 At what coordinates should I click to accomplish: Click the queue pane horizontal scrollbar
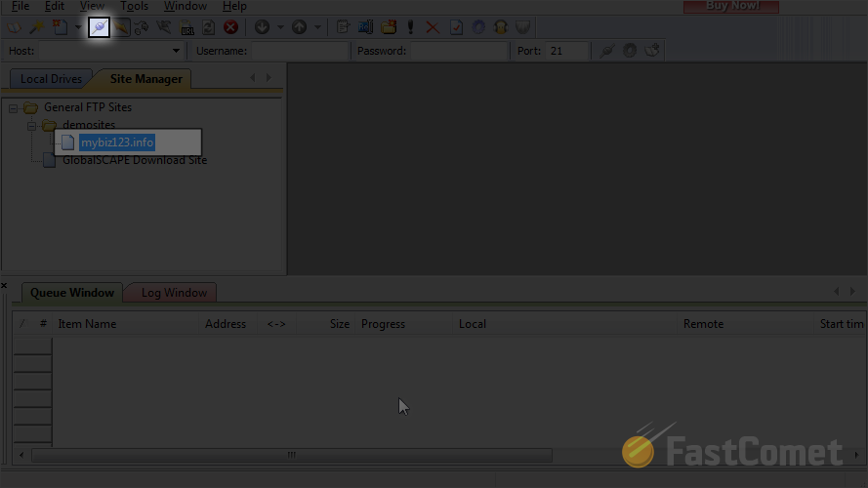coord(291,455)
